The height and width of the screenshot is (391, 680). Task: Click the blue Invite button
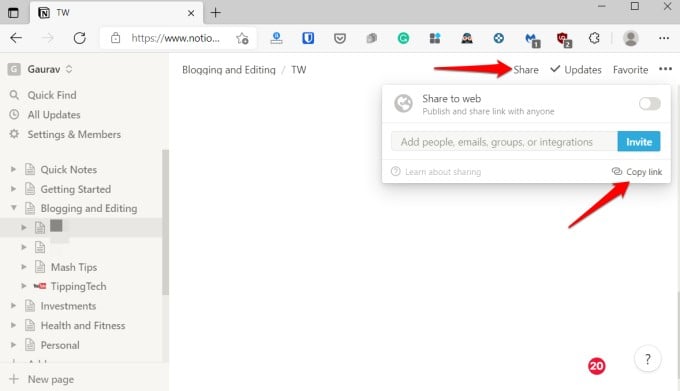pyautogui.click(x=639, y=142)
